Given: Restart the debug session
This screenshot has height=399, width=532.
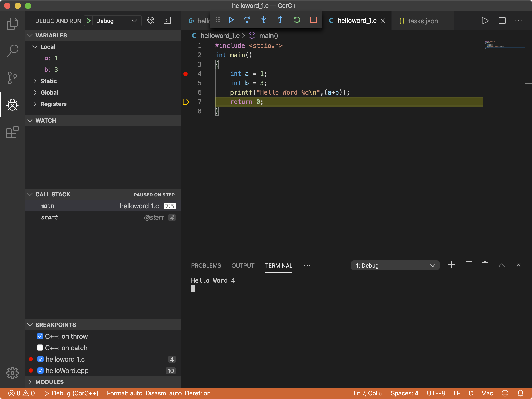Looking at the screenshot, I should click(297, 20).
